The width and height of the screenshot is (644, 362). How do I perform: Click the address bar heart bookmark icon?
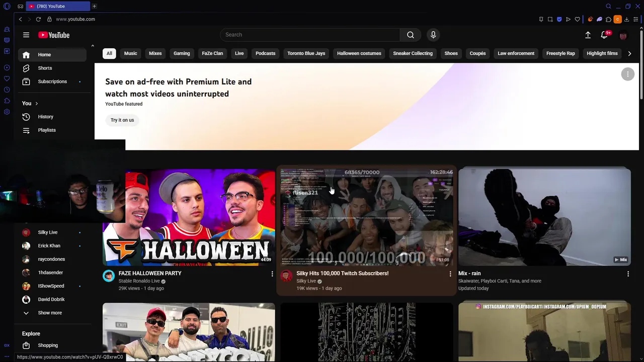[x=577, y=19]
